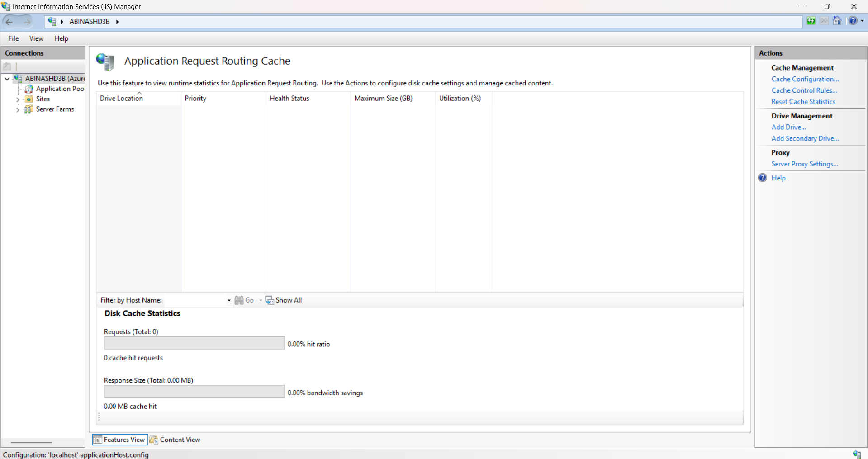Open Cache Configuration action
The image size is (868, 459).
[805, 79]
